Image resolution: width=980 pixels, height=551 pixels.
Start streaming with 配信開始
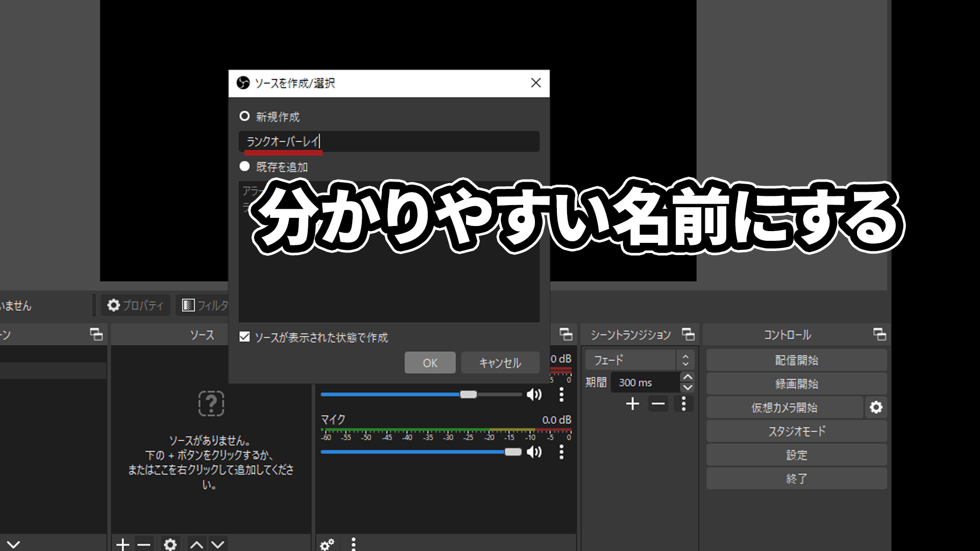point(796,360)
